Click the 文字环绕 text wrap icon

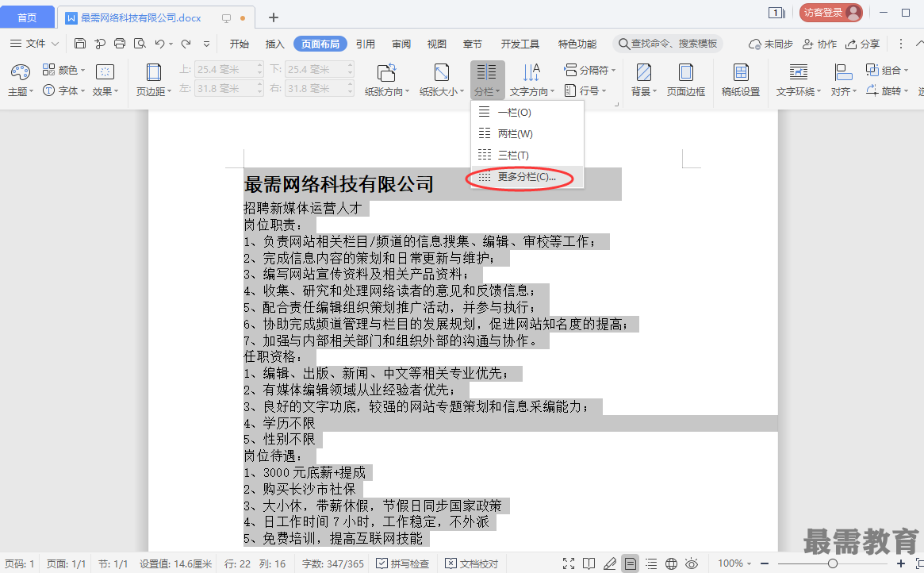coord(799,72)
